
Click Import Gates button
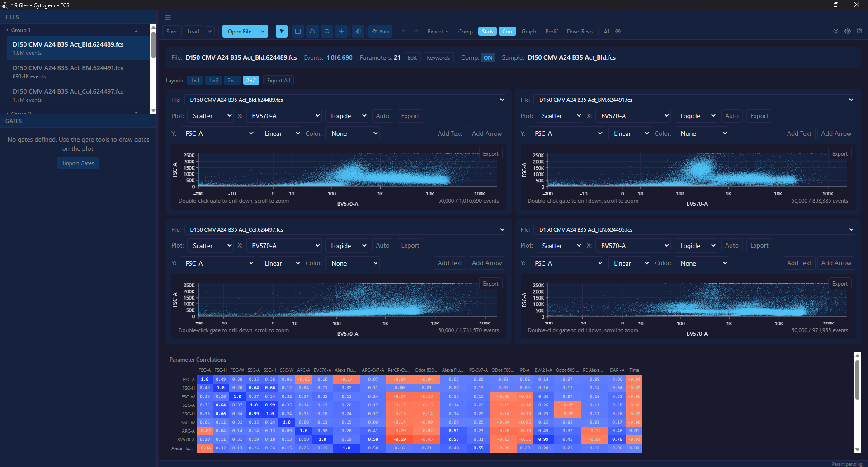click(x=78, y=163)
